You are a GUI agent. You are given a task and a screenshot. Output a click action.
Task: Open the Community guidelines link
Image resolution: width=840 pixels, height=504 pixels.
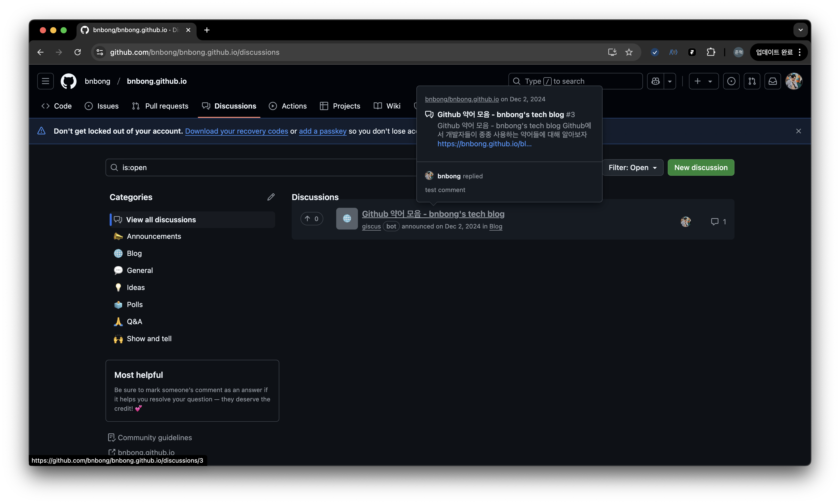click(150, 437)
